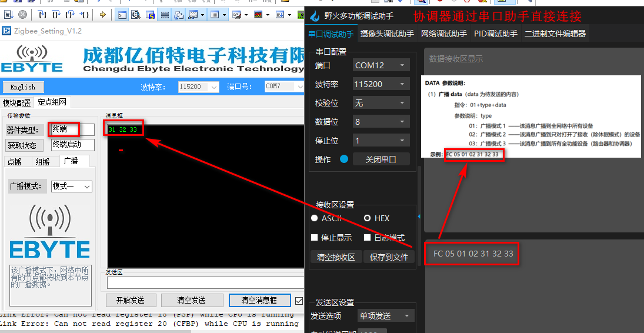Toggle the Call Stack Window icon

tap(179, 15)
